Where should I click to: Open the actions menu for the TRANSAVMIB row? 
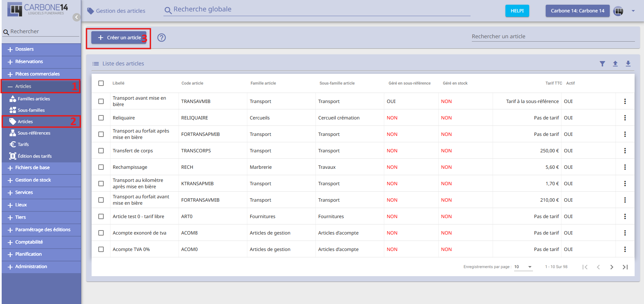[x=625, y=101]
